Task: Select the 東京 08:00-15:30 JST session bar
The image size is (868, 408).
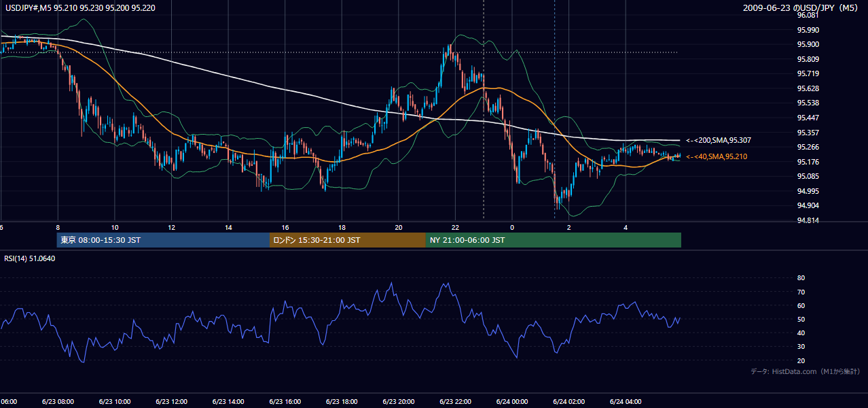Action: coord(164,240)
